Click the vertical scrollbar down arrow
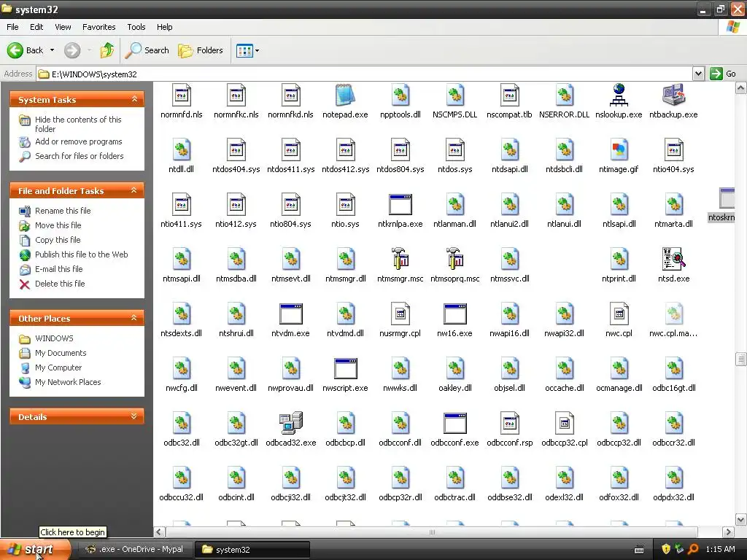This screenshot has width=747, height=560. (x=741, y=519)
